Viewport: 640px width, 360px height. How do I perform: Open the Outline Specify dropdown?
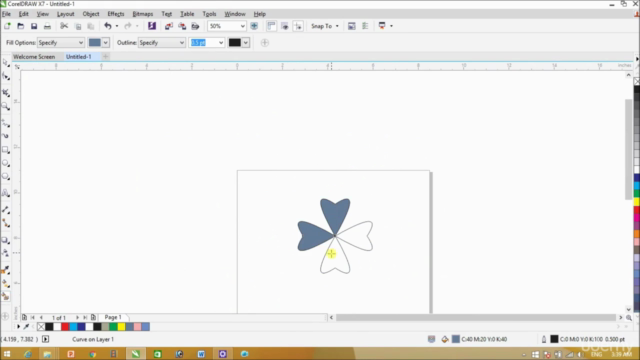click(x=162, y=42)
